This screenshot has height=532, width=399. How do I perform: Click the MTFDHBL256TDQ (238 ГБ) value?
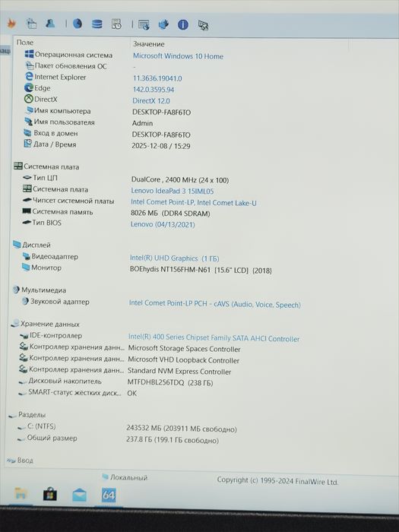click(170, 382)
